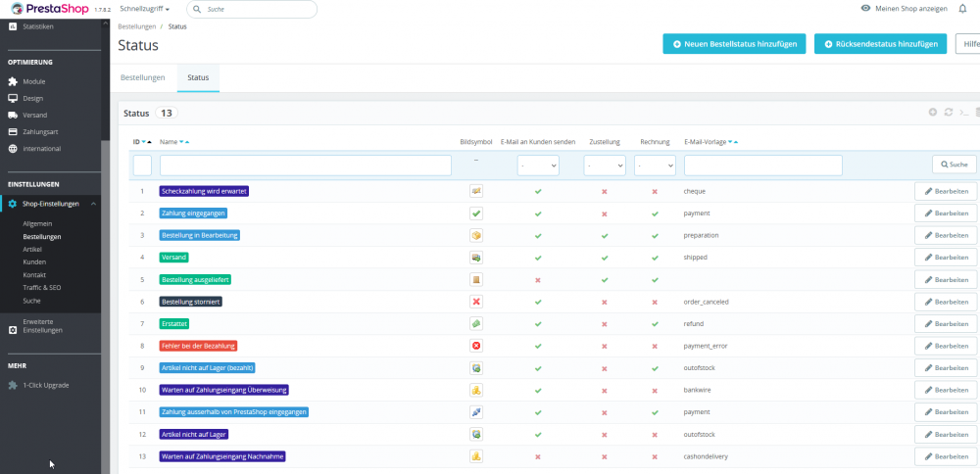Screen dimensions: 980x474
Task: Open the SQL query console icon
Action: coord(963,113)
